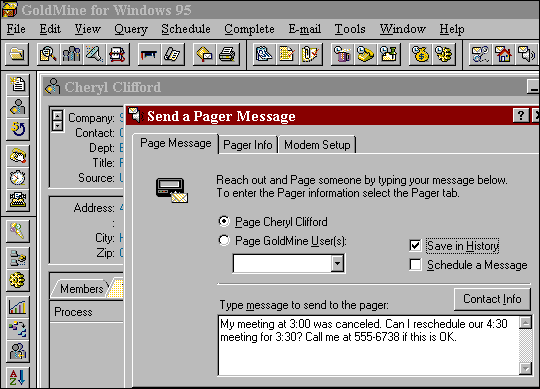This screenshot has width=540, height=389.
Task: Click the message box scrollbar down arrow
Action: (526, 369)
